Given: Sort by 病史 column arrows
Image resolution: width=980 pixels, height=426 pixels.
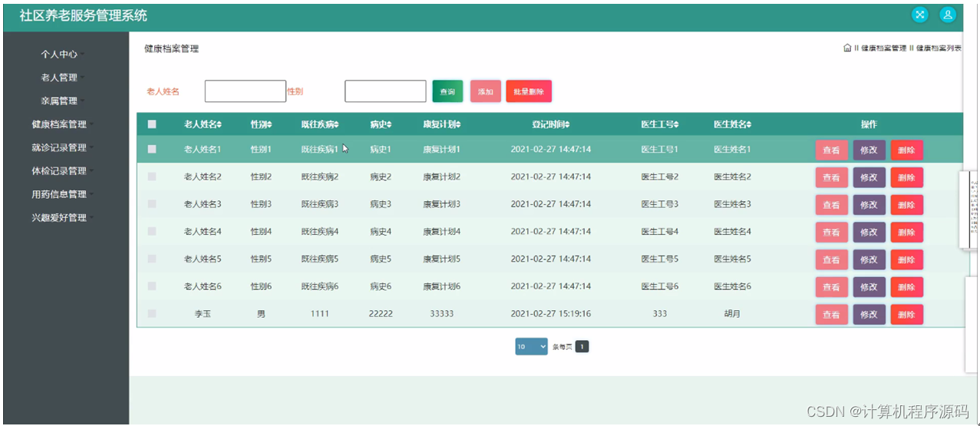Looking at the screenshot, I should click(389, 124).
